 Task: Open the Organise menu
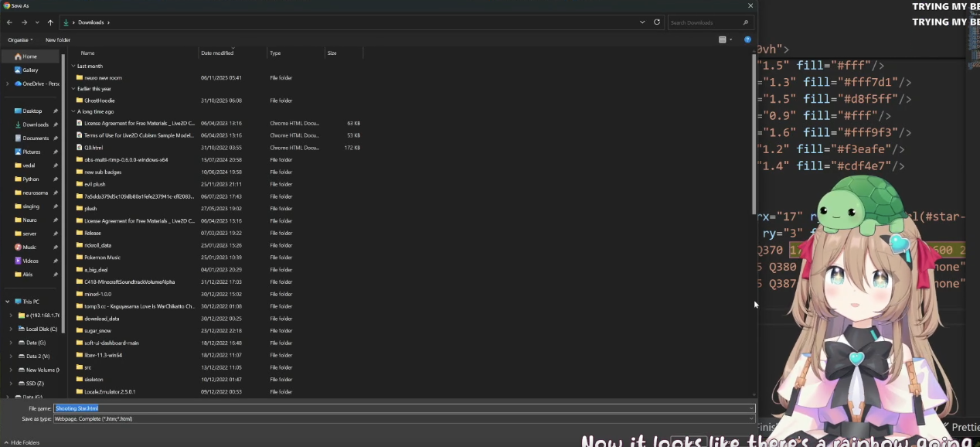point(20,39)
